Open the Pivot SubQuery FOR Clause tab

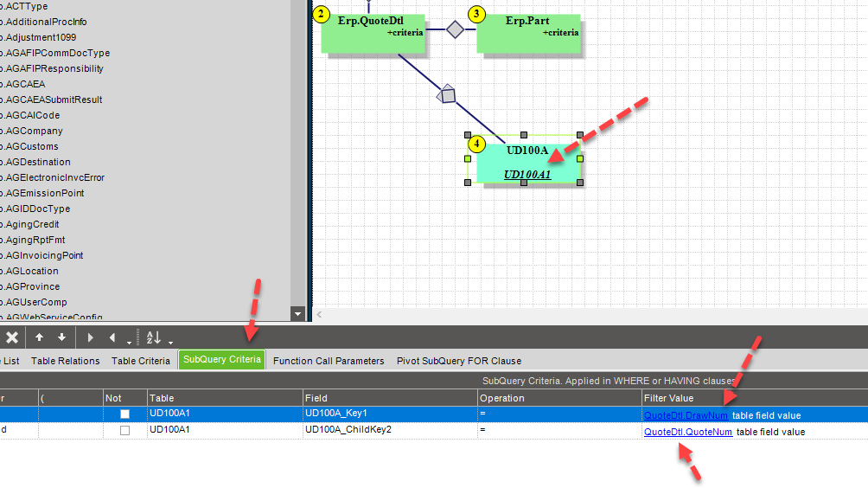coord(459,361)
